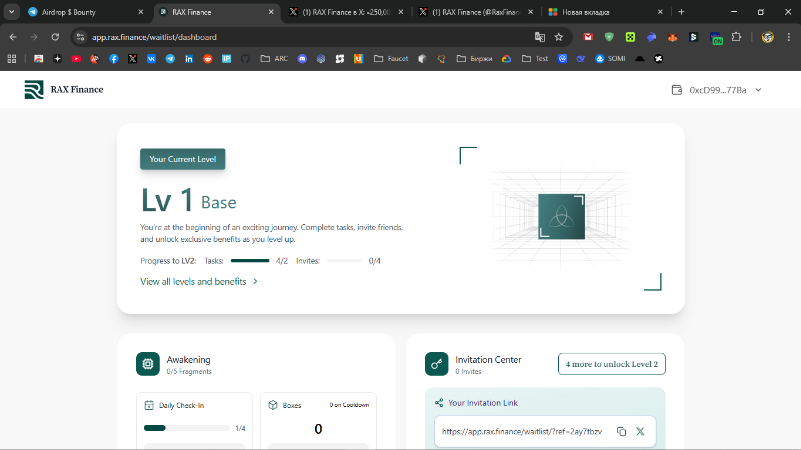Open the Discord bookmark
Viewport: 801px width, 450px height.
tap(302, 59)
